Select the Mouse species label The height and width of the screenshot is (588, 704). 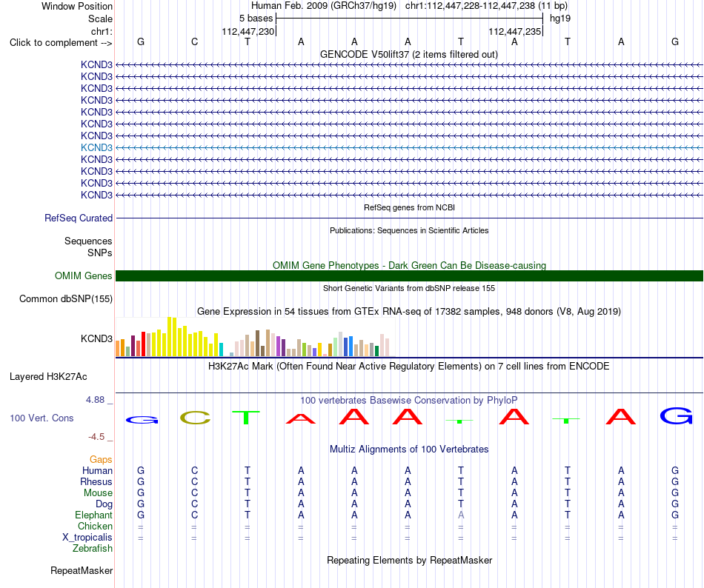point(98,493)
